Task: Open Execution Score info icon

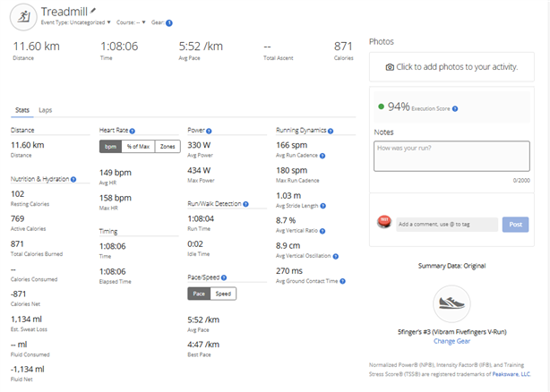Action: point(454,108)
